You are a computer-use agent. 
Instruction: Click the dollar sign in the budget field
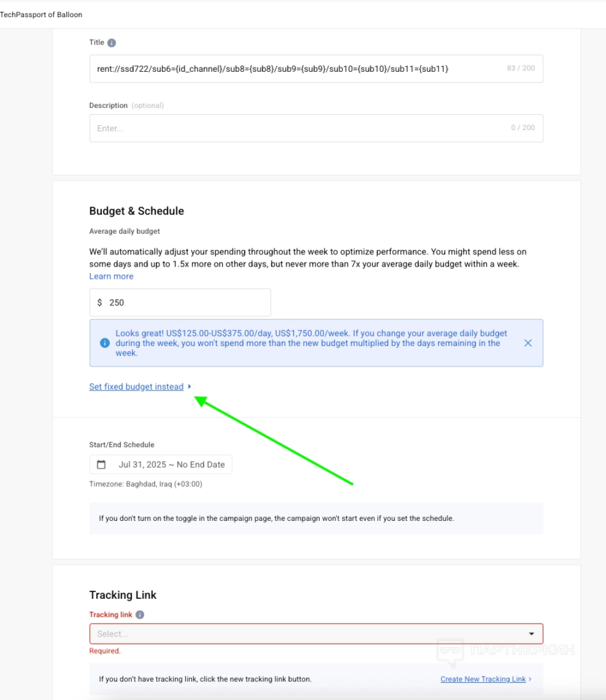100,302
